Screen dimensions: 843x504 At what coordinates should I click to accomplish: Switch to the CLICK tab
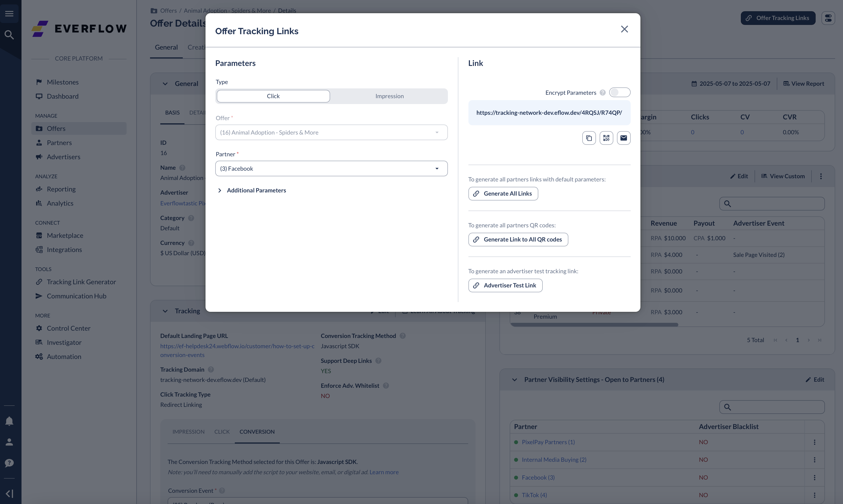[222, 432]
